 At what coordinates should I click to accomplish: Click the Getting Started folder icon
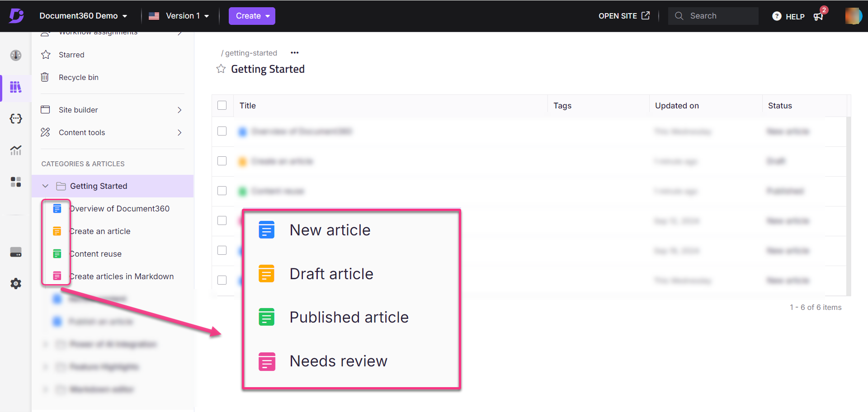(61, 186)
